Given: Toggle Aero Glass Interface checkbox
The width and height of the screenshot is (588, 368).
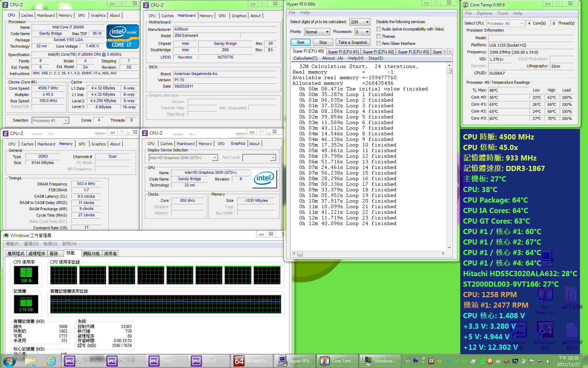Looking at the screenshot, I should 378,43.
